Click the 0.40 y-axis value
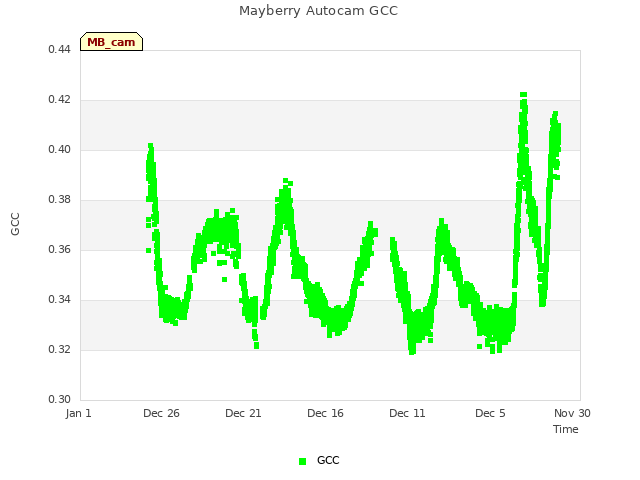This screenshot has height=480, width=640. [x=60, y=149]
